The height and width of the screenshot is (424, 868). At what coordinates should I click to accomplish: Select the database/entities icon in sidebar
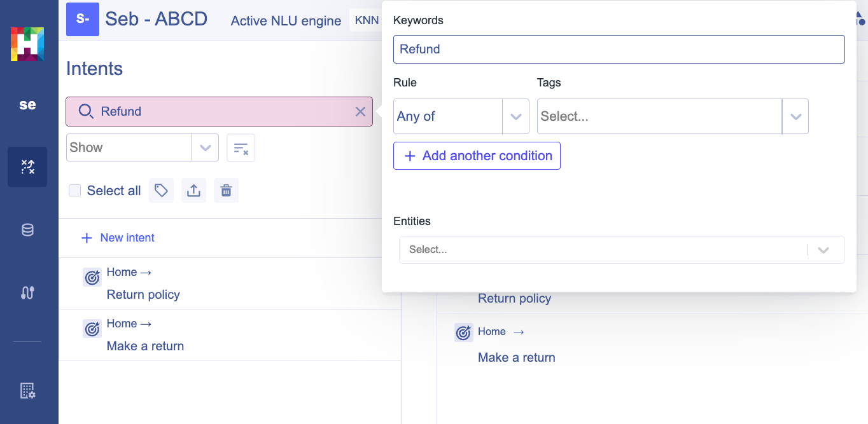27,229
